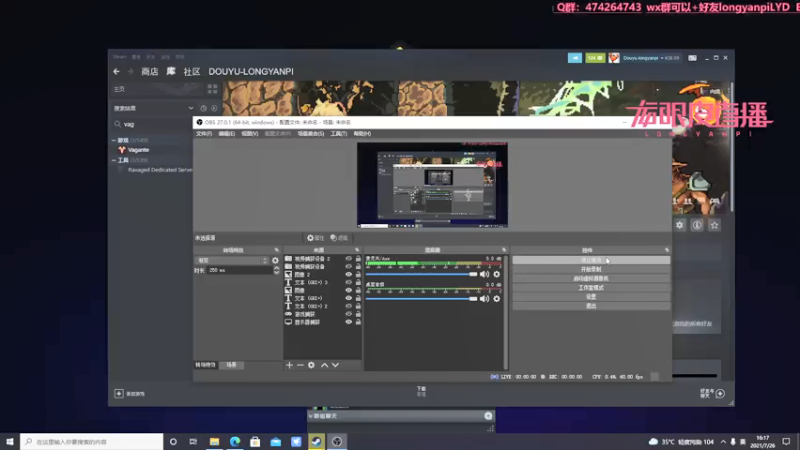Open OBS 视图(V) menu
The width and height of the screenshot is (800, 450).
(249, 134)
